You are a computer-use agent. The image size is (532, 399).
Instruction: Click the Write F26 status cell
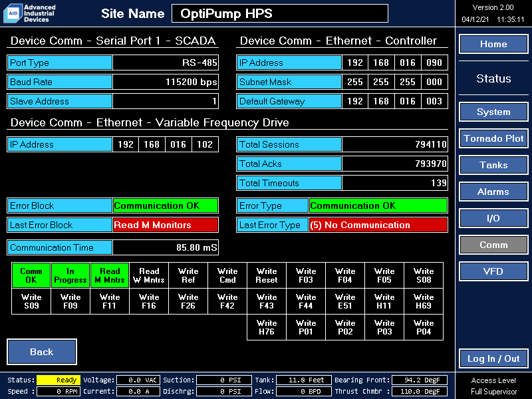[188, 301]
